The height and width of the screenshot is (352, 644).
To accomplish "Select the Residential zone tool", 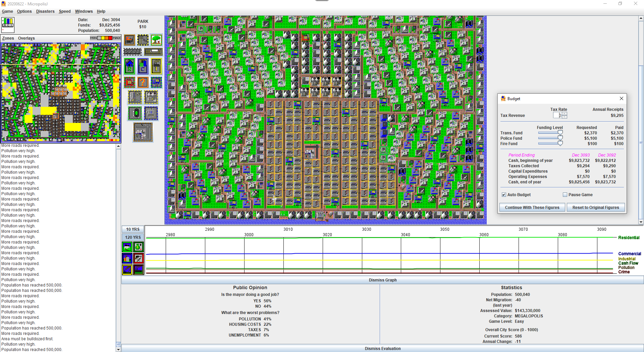I will (x=129, y=66).
